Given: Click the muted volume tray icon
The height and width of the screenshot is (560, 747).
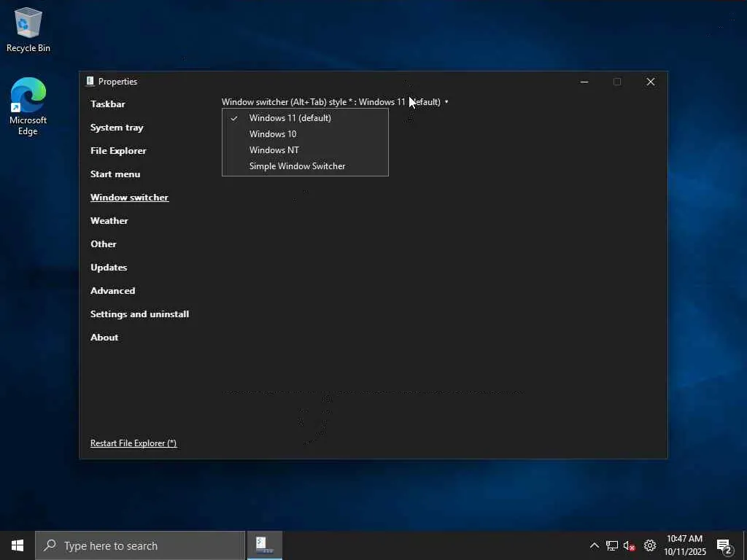Looking at the screenshot, I should pos(630,545).
